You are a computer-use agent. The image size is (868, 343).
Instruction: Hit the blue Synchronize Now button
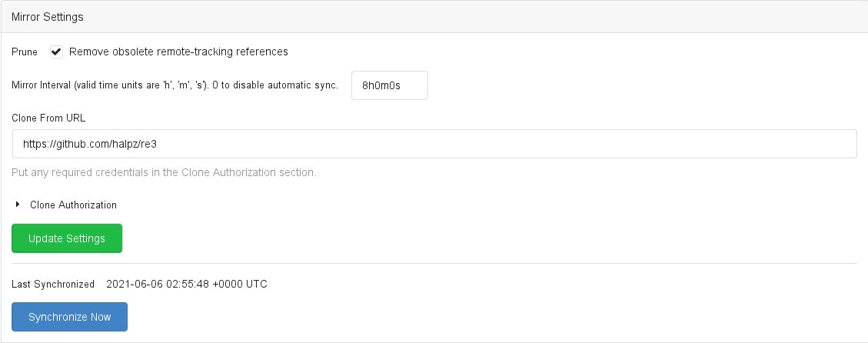[69, 317]
